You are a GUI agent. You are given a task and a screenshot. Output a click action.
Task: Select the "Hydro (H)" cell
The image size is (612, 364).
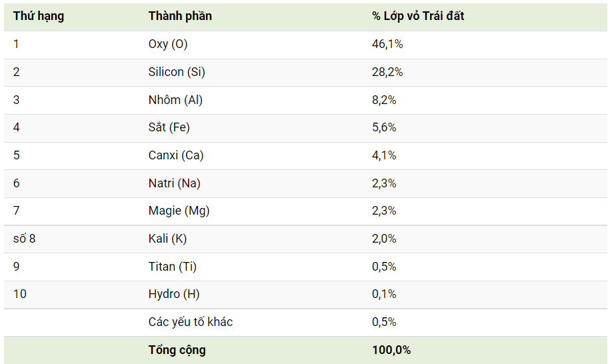coord(174,294)
